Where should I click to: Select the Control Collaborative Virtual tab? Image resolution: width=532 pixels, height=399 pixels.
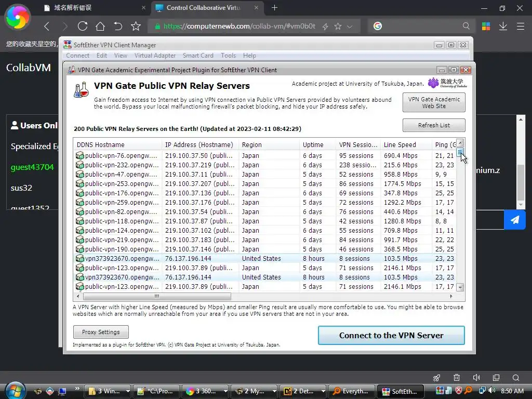tap(207, 8)
